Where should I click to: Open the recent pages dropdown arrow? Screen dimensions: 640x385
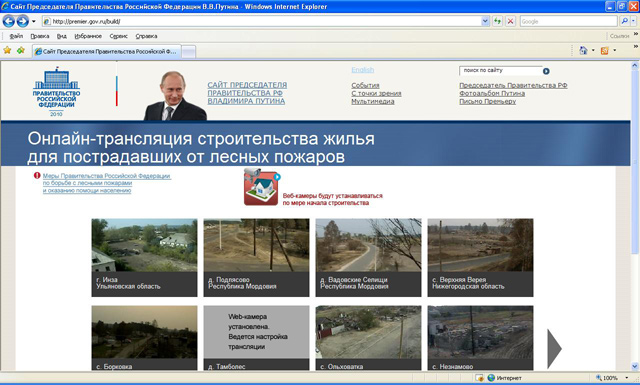[x=34, y=21]
